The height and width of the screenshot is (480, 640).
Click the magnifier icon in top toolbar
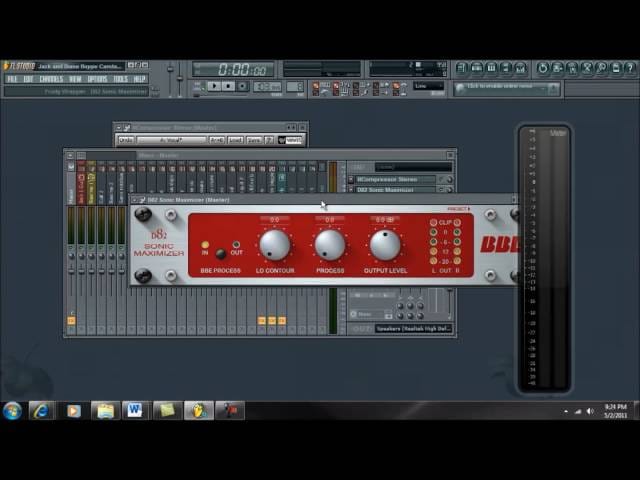[x=601, y=68]
